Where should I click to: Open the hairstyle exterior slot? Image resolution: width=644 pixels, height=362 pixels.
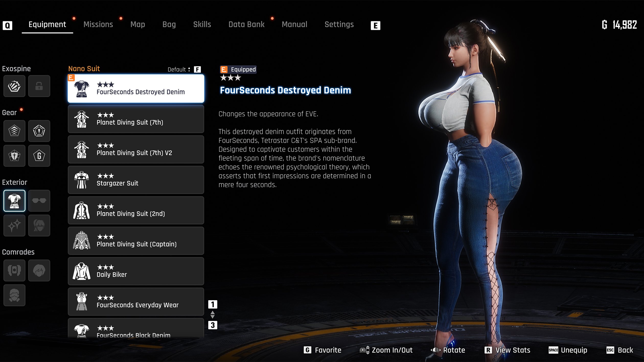[39, 226]
